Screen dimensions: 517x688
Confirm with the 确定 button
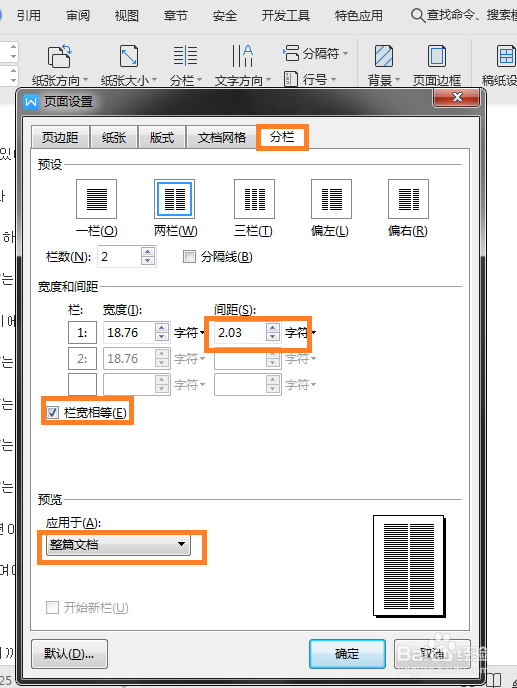click(x=347, y=654)
